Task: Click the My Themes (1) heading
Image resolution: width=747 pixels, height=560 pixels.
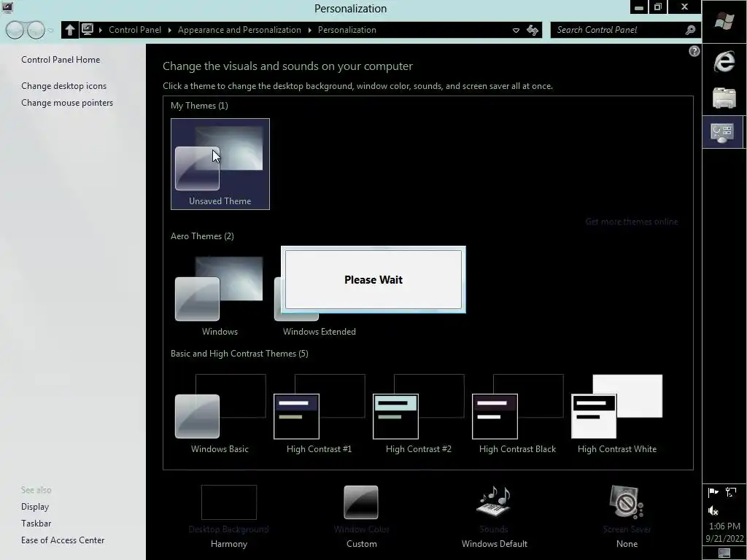Action: [x=199, y=106]
